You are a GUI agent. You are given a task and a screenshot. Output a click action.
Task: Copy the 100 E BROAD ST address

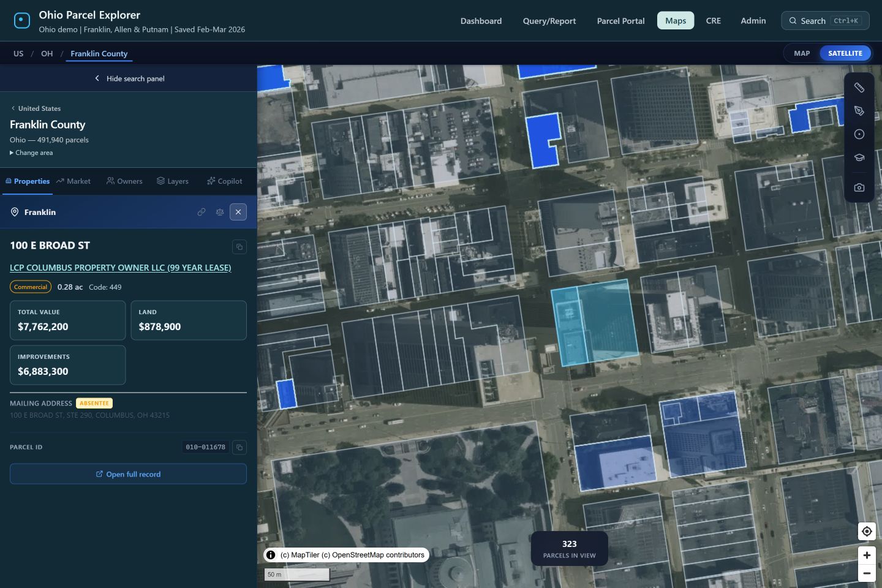239,247
